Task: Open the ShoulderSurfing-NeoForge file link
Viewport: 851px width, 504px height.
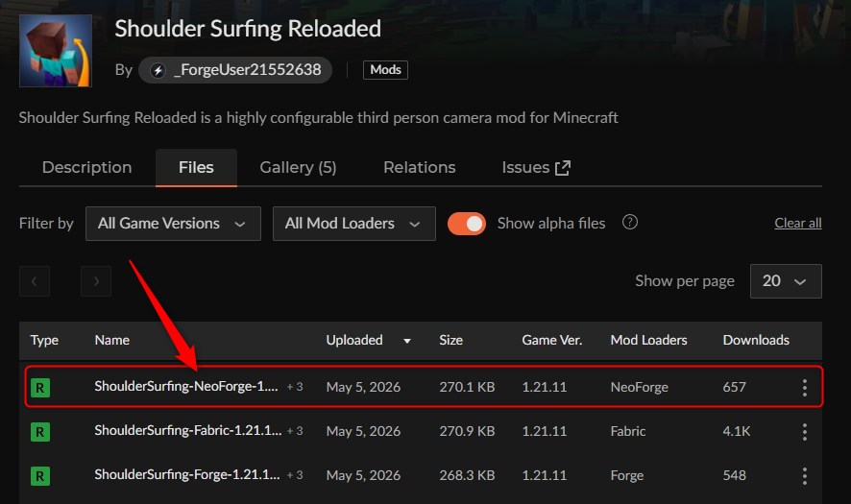Action: coord(186,386)
